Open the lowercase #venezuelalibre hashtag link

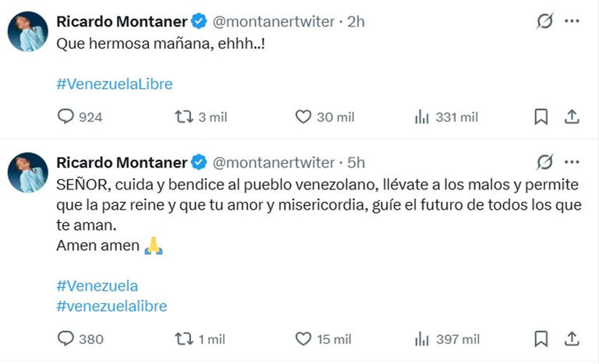tap(112, 306)
